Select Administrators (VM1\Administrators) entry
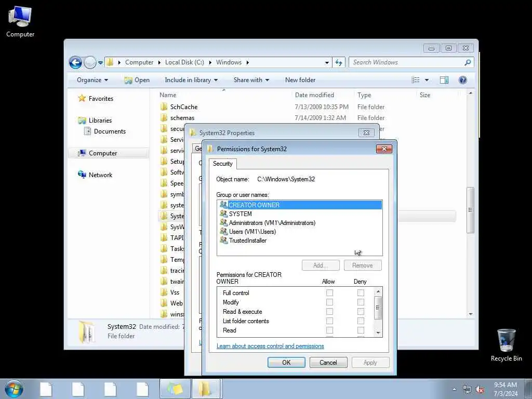The image size is (532, 399). tap(300, 222)
